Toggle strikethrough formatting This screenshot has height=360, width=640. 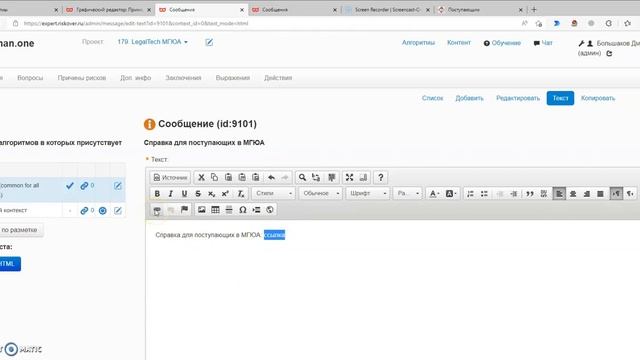(198, 193)
